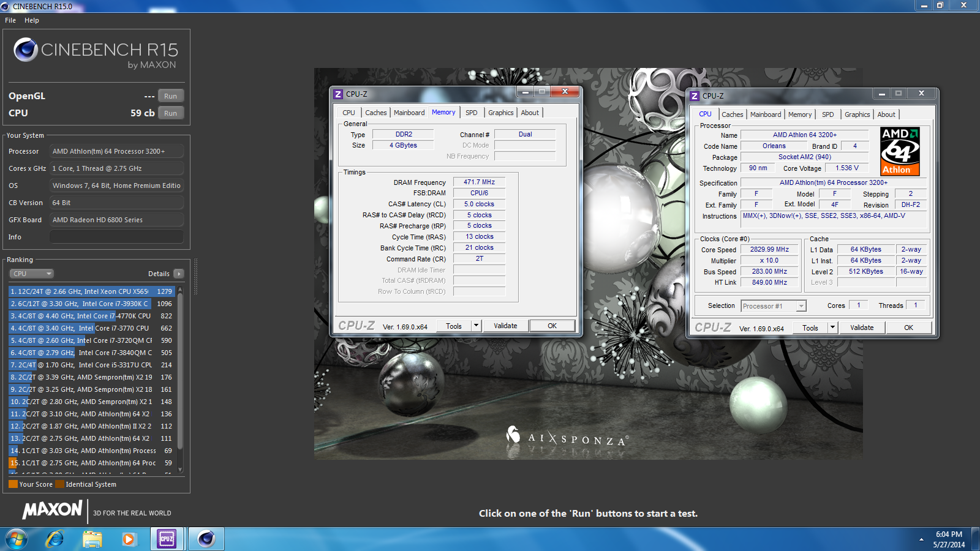Run the CPU benchmark
This screenshot has width=980, height=551.
(x=170, y=113)
